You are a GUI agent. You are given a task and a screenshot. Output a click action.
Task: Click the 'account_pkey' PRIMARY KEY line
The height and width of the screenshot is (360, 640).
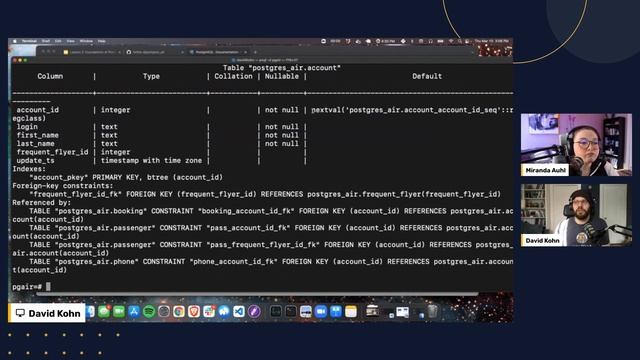(x=126, y=178)
